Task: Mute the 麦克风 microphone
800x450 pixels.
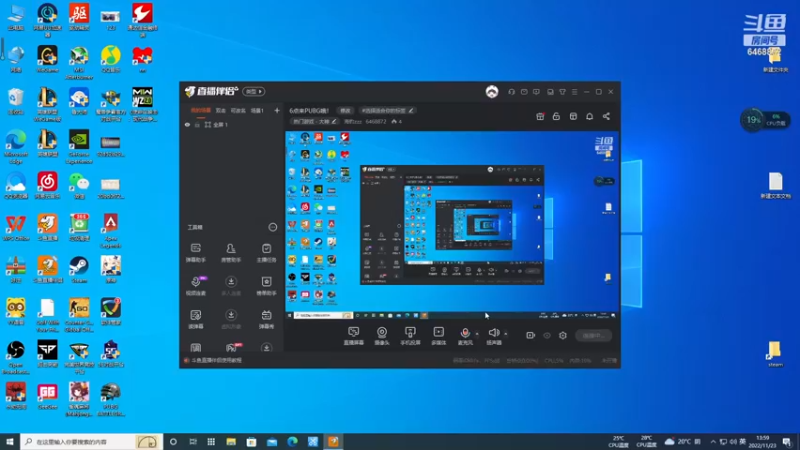Action: coord(465,336)
